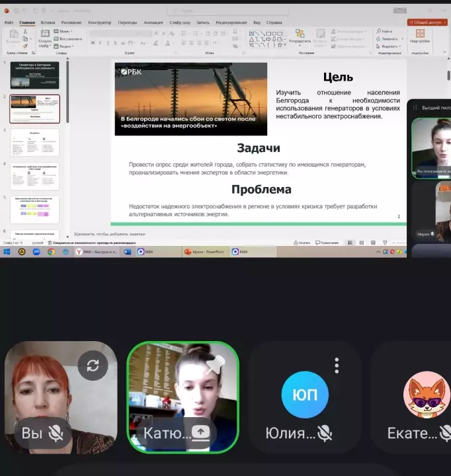Click the ЮП avatar circle
This screenshot has height=476, width=451.
coord(304,395)
